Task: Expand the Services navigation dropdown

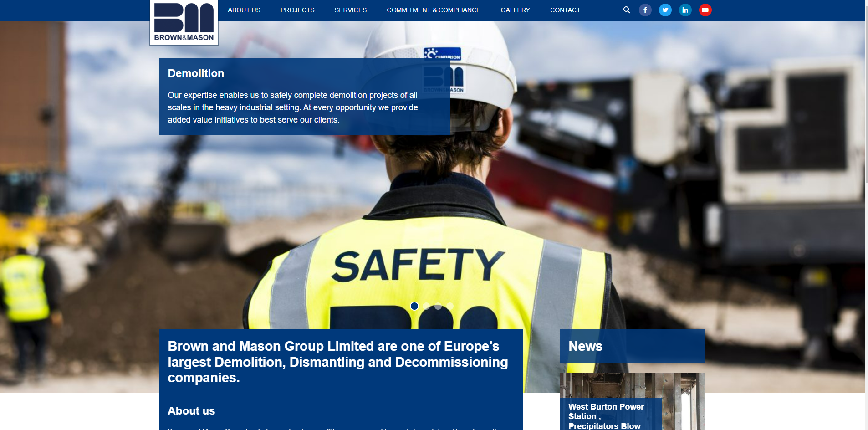Action: pyautogui.click(x=350, y=10)
